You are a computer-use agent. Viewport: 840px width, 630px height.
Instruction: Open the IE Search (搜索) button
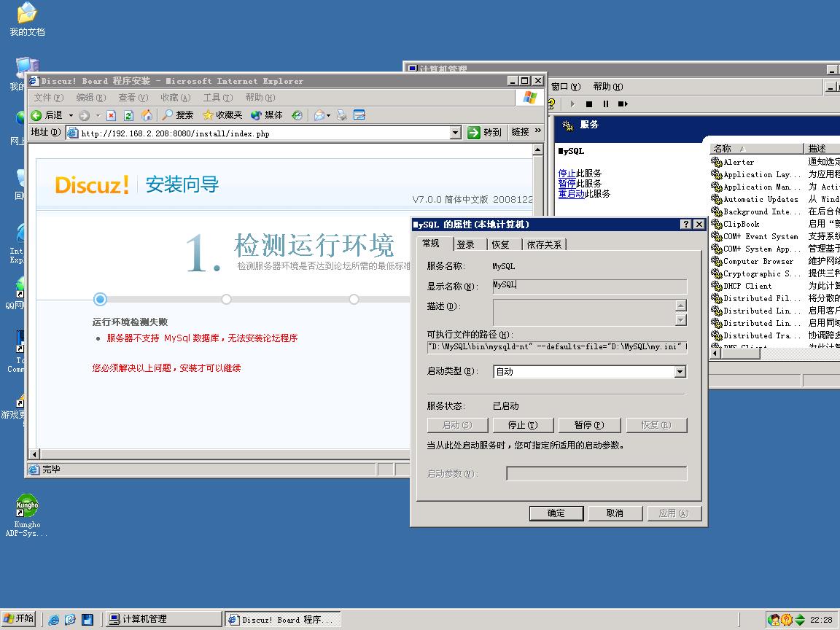178,115
